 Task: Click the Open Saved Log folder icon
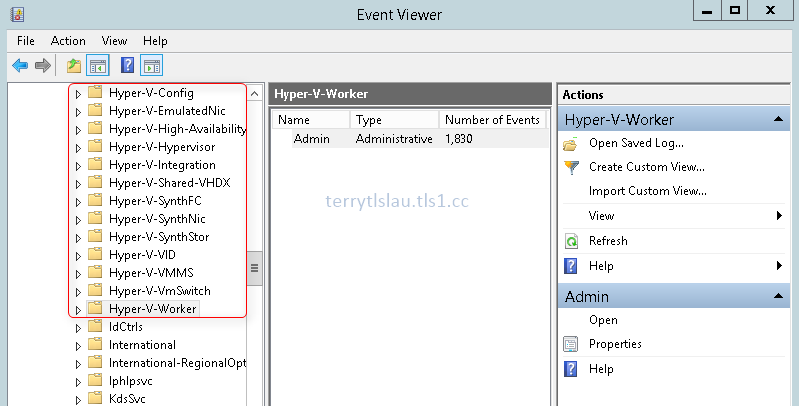click(x=571, y=144)
